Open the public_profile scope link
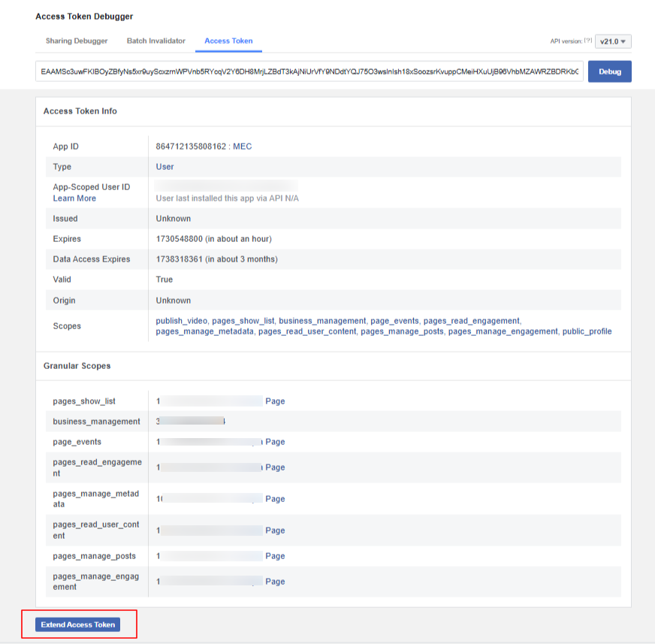 [587, 331]
